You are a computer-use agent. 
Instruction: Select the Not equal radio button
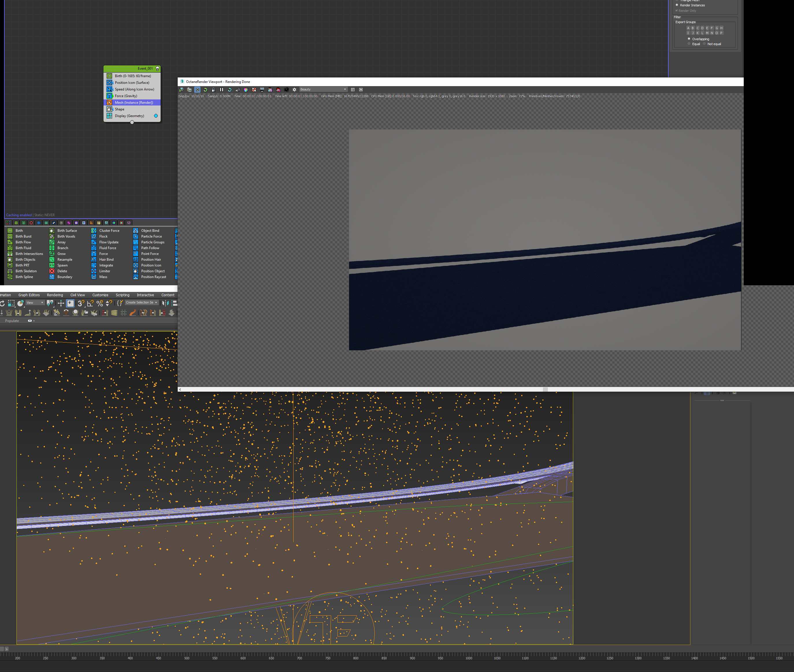click(704, 44)
